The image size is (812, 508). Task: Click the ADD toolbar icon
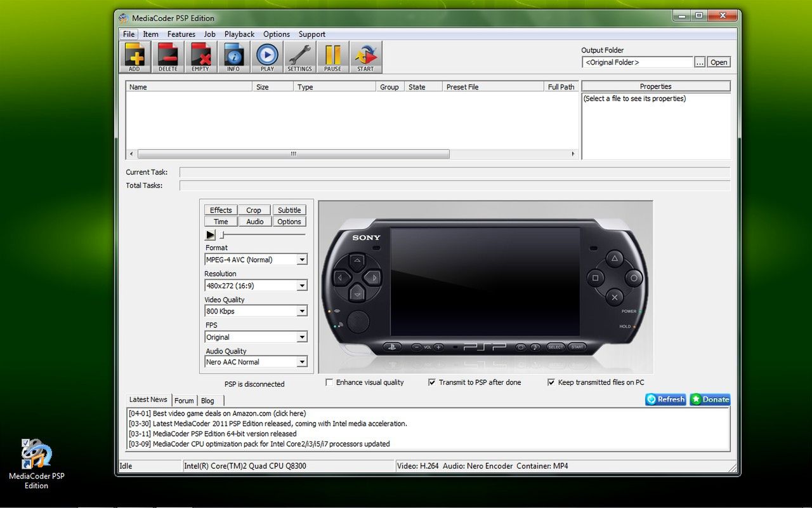[x=134, y=57]
